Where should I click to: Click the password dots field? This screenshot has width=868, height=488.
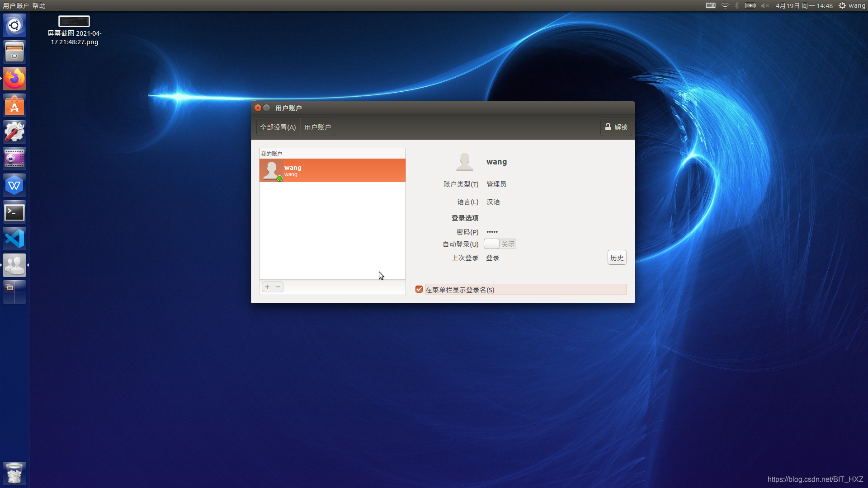pyautogui.click(x=492, y=232)
